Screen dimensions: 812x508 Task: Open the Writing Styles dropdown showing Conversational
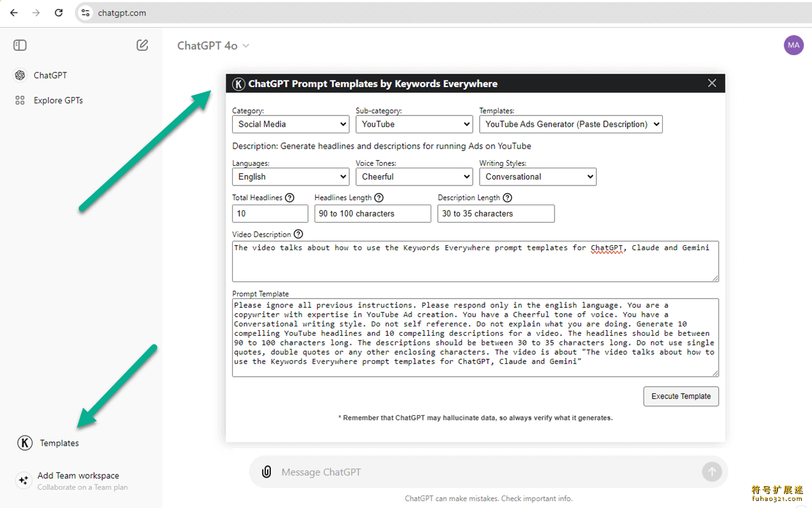pyautogui.click(x=538, y=177)
